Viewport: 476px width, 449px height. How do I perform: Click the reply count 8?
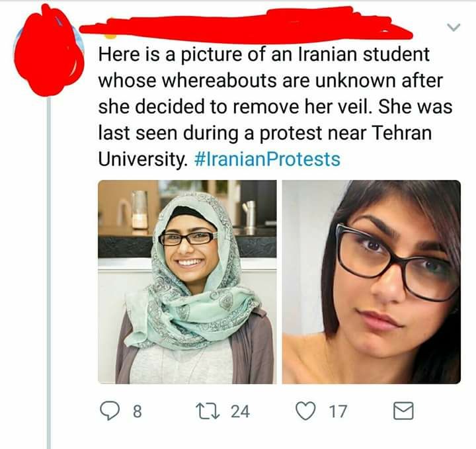click(x=138, y=411)
